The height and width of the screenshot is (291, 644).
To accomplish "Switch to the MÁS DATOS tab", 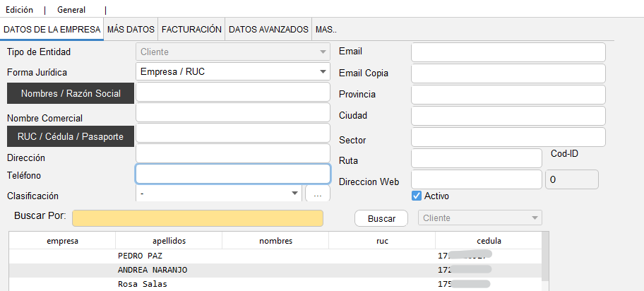I will (x=131, y=30).
